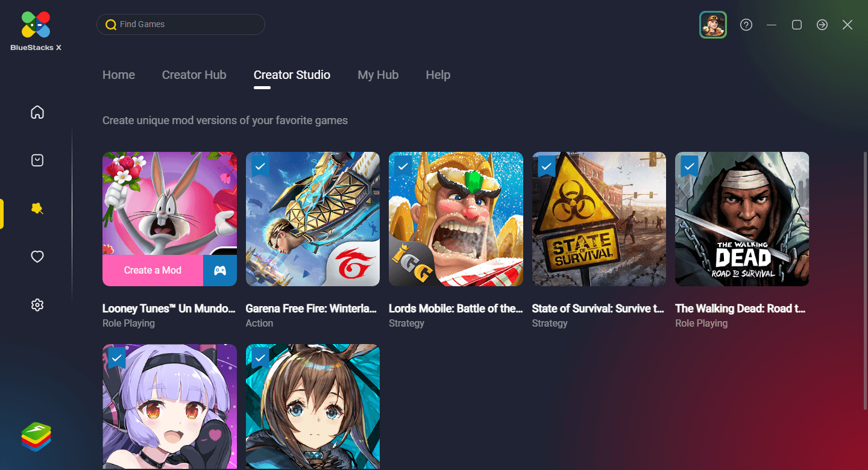
Task: Toggle checkmark badge on State of Survival
Action: coord(547,165)
